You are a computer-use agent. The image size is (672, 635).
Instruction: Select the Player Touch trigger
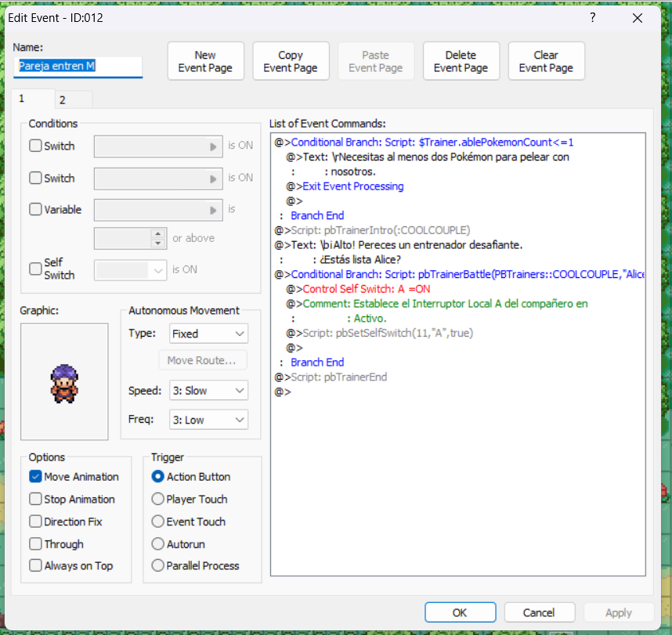tap(158, 500)
